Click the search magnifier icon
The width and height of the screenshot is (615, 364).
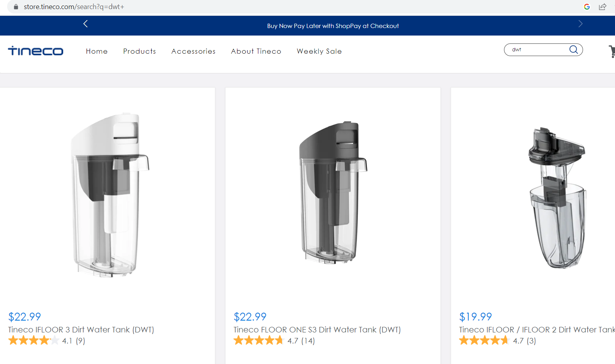574,49
